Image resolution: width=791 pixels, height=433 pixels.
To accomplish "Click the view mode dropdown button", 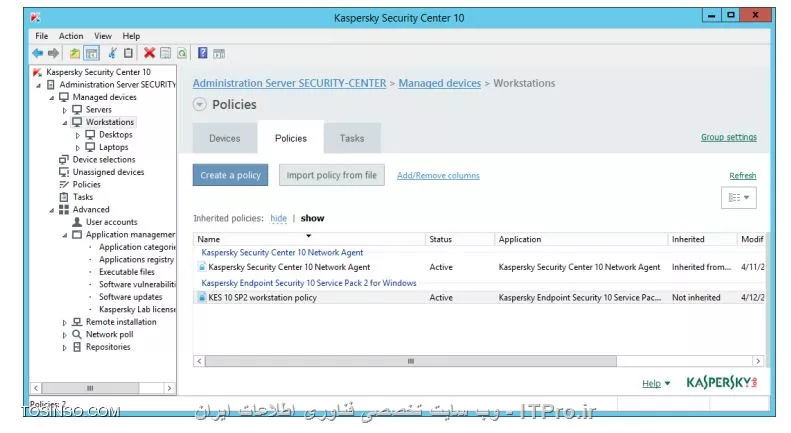I will pos(739,197).
